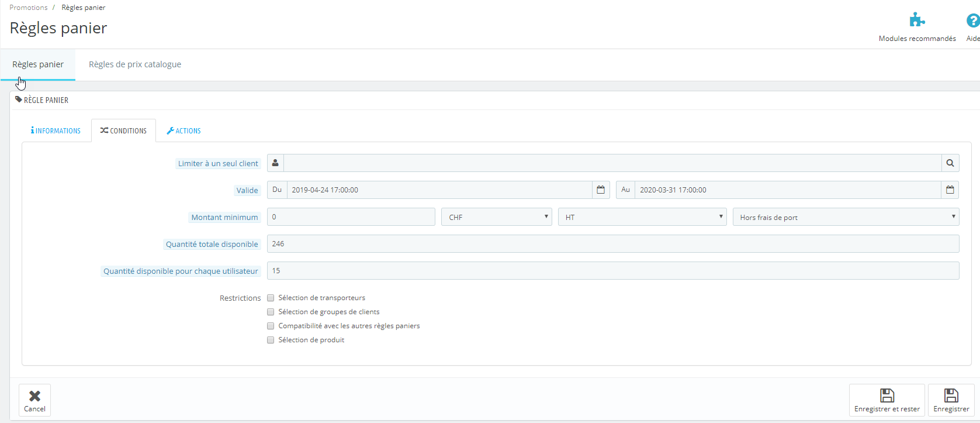
Task: Open the HT tax dropdown
Action: pyautogui.click(x=642, y=217)
